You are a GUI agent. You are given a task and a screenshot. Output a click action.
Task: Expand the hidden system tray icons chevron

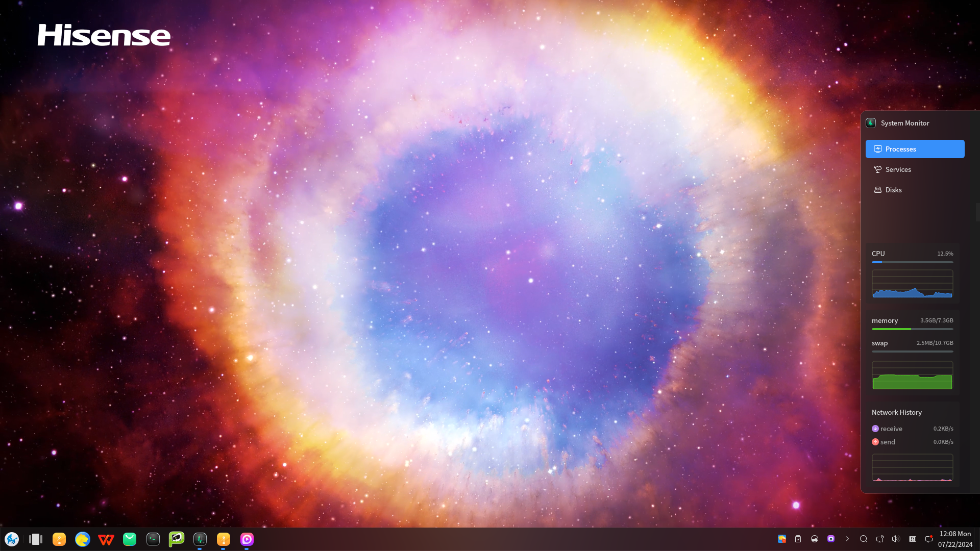coord(847,539)
